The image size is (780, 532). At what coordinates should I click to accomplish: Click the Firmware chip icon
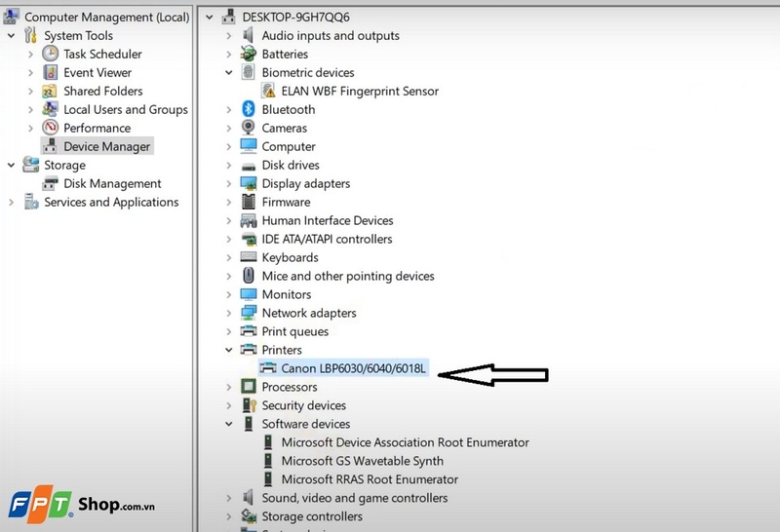coord(249,202)
